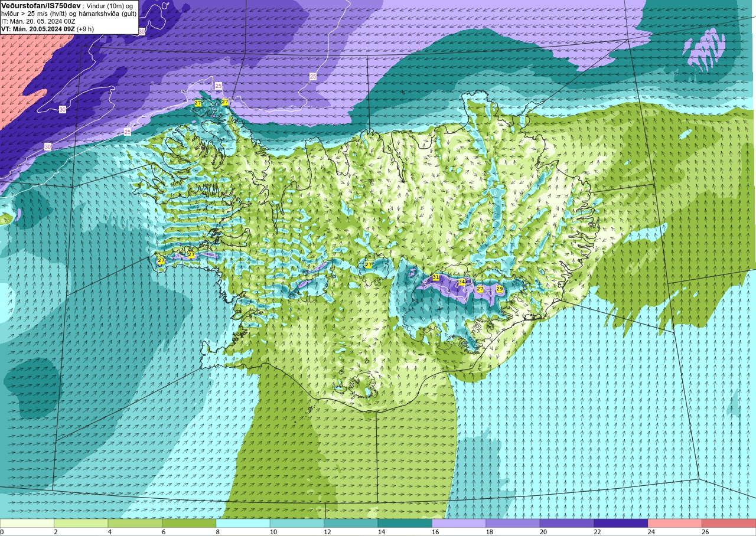Click the 'IT: Mán. 20. 05. 2024 00Z' line
The image size is (756, 536).
point(38,21)
